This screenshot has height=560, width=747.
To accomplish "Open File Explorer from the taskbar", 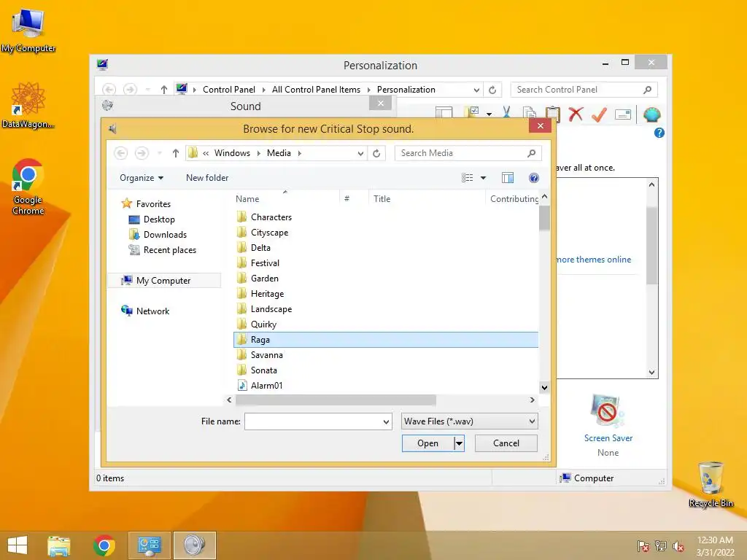I will click(59, 545).
